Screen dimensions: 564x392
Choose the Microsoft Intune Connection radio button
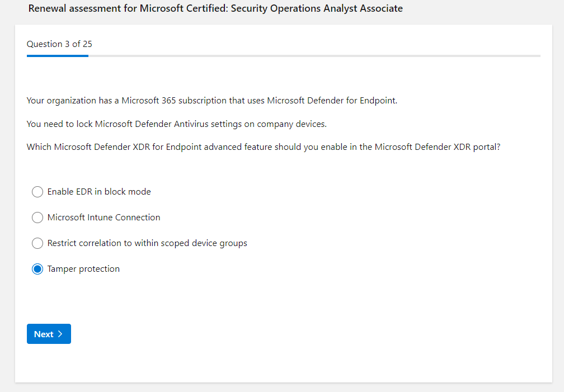pos(37,218)
